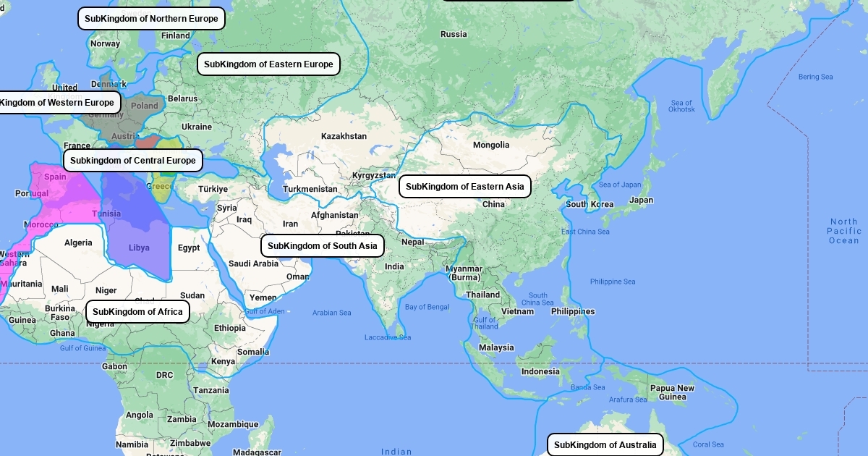
Task: Select the Bay of Bengal label
Action: pos(427,307)
